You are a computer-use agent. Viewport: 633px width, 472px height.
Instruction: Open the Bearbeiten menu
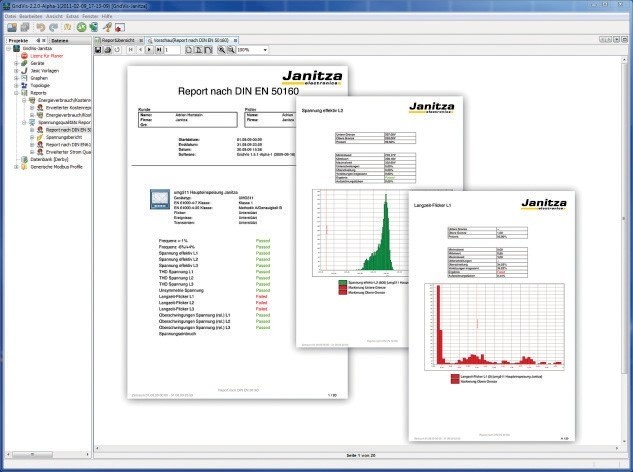pyautogui.click(x=26, y=17)
